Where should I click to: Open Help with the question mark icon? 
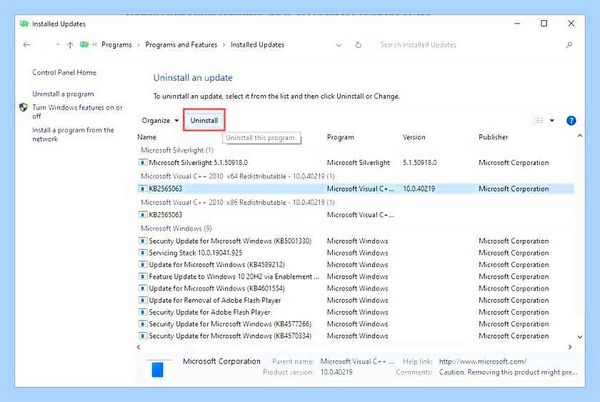click(571, 121)
